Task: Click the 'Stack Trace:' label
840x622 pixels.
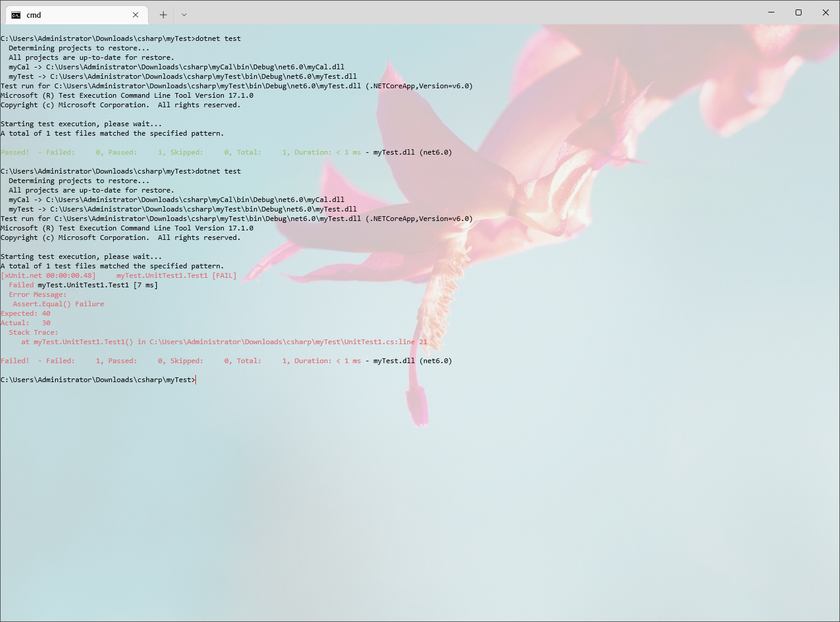Action: (x=33, y=332)
